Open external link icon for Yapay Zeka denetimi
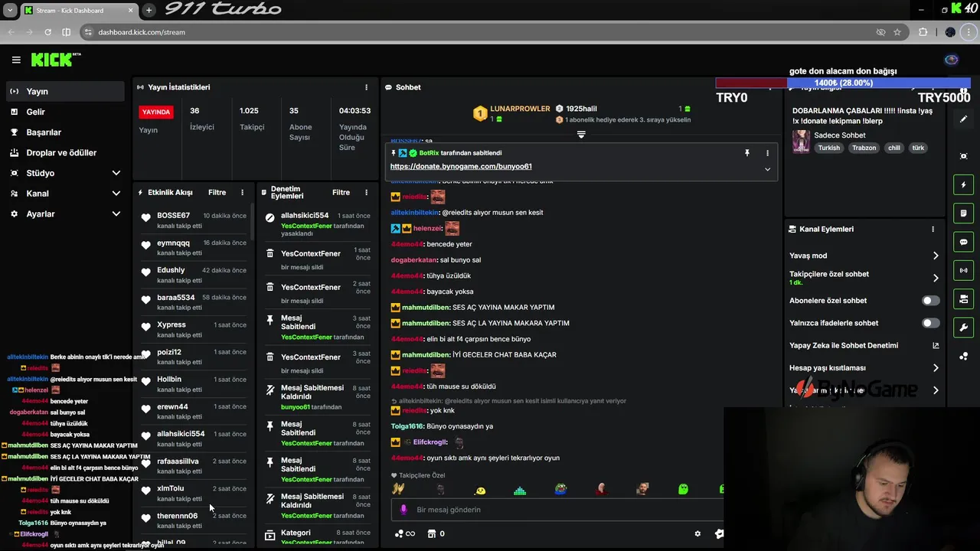The height and width of the screenshot is (551, 980). (936, 346)
